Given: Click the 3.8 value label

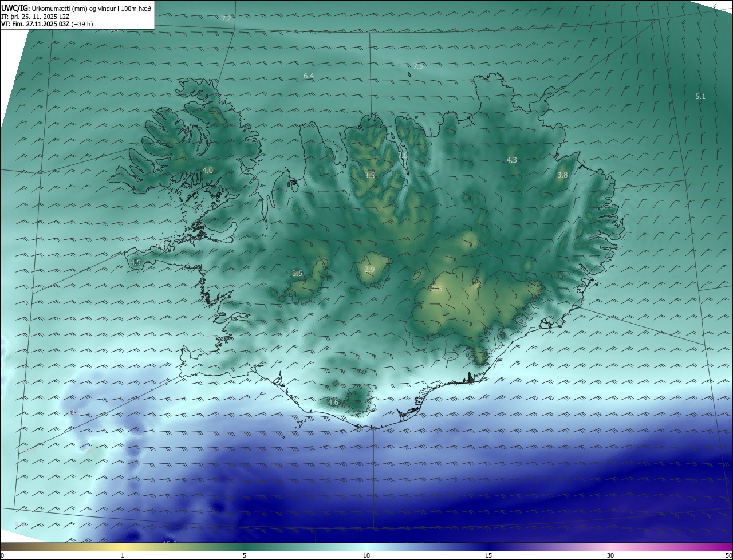Looking at the screenshot, I should (x=562, y=175).
